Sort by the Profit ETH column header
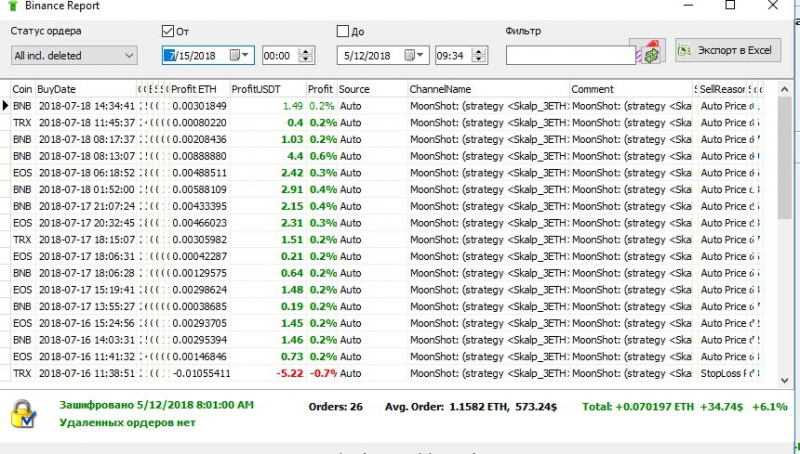Image resolution: width=800 pixels, height=454 pixels. click(x=199, y=89)
